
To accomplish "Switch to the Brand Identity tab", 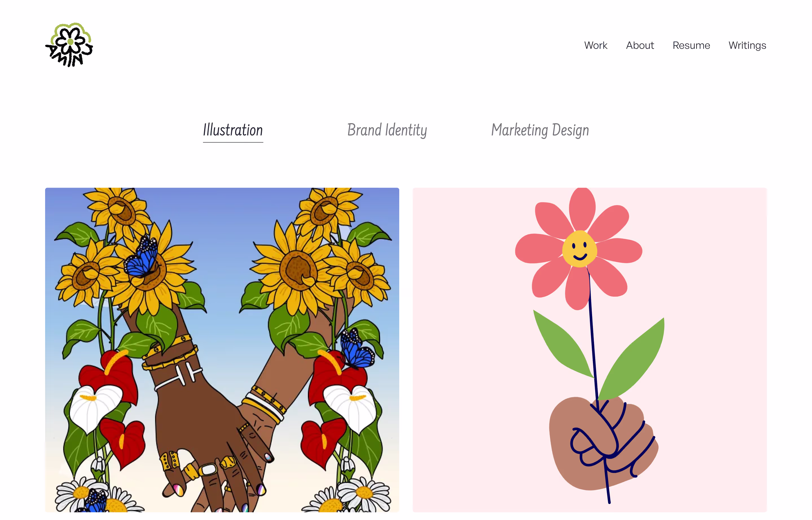I will click(x=387, y=130).
